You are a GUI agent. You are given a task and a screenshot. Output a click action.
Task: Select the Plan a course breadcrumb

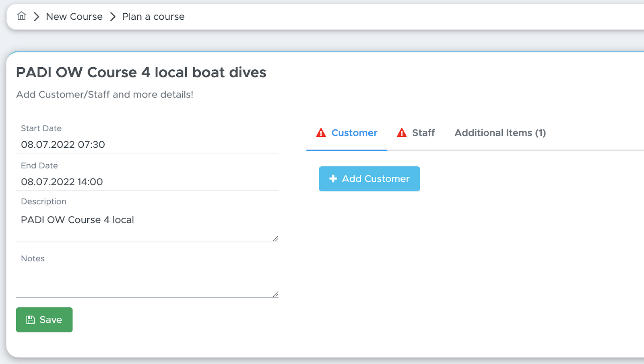[x=153, y=17]
